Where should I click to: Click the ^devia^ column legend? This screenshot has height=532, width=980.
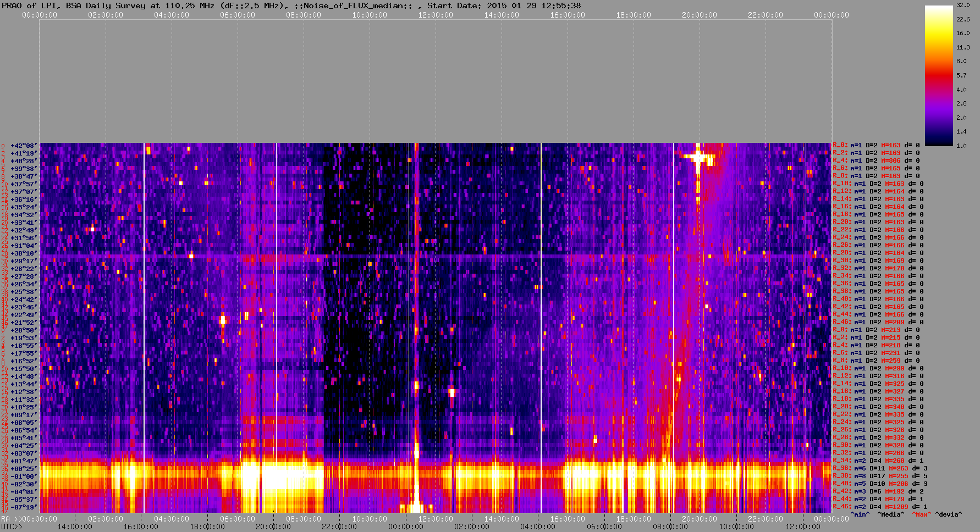[x=949, y=515]
